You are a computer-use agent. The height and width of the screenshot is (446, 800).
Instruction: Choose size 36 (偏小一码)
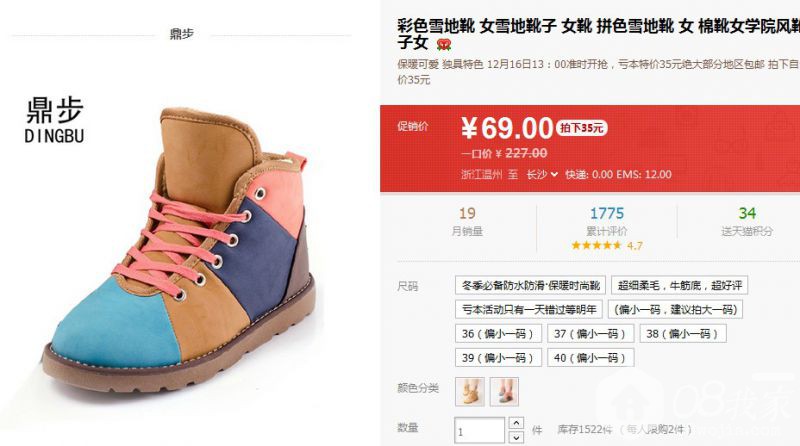pos(497,334)
